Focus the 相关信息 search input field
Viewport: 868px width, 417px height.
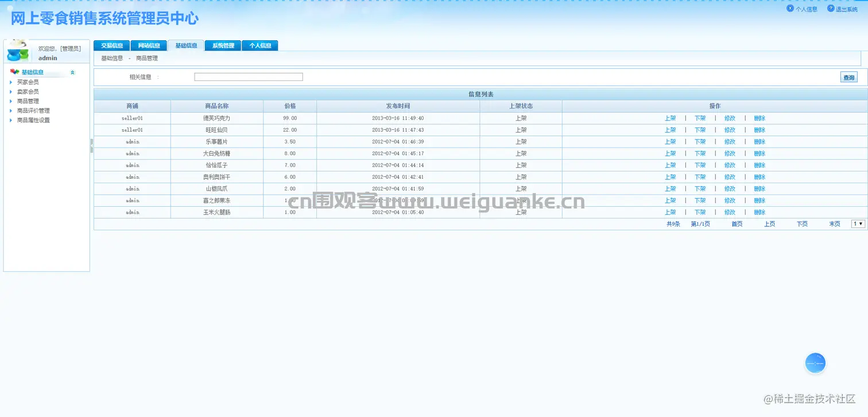pos(249,77)
